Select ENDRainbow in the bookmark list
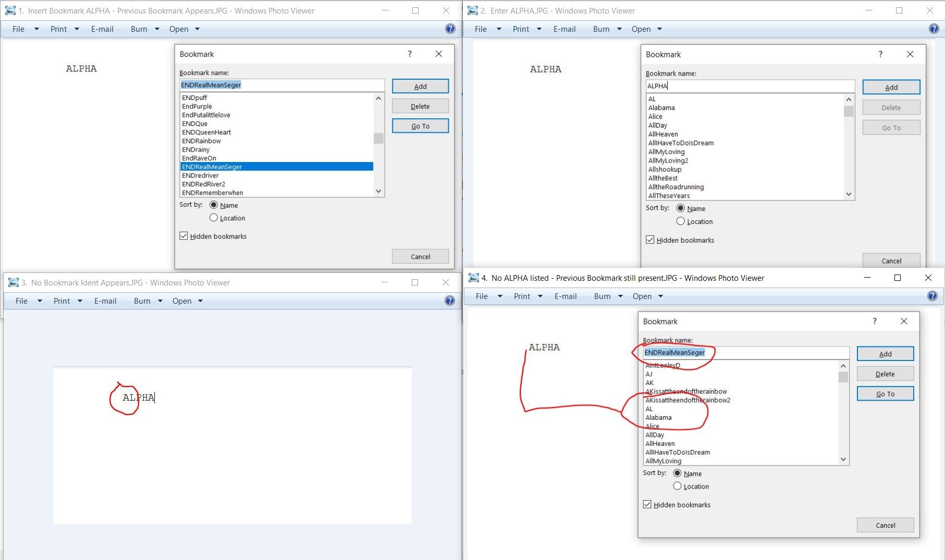Viewport: 945px width, 560px height. click(201, 141)
